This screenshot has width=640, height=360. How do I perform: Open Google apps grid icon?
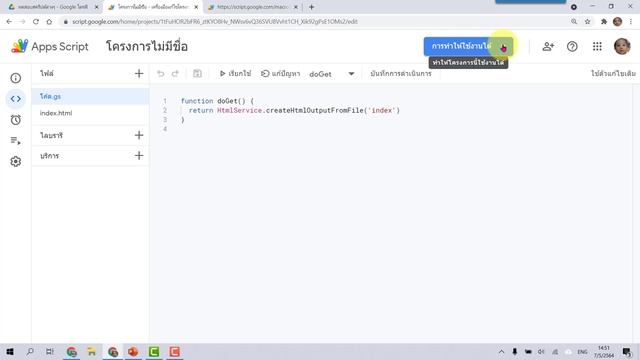click(x=597, y=47)
